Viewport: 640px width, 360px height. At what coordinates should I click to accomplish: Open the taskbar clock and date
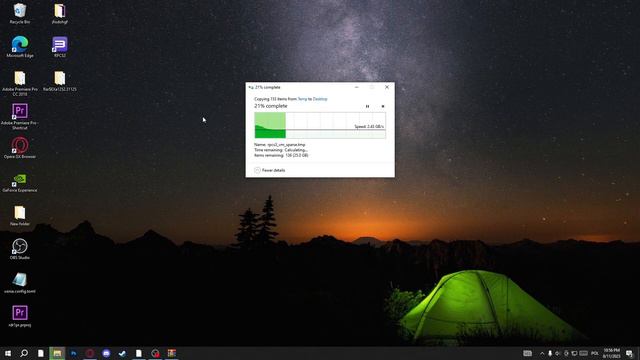(611, 353)
